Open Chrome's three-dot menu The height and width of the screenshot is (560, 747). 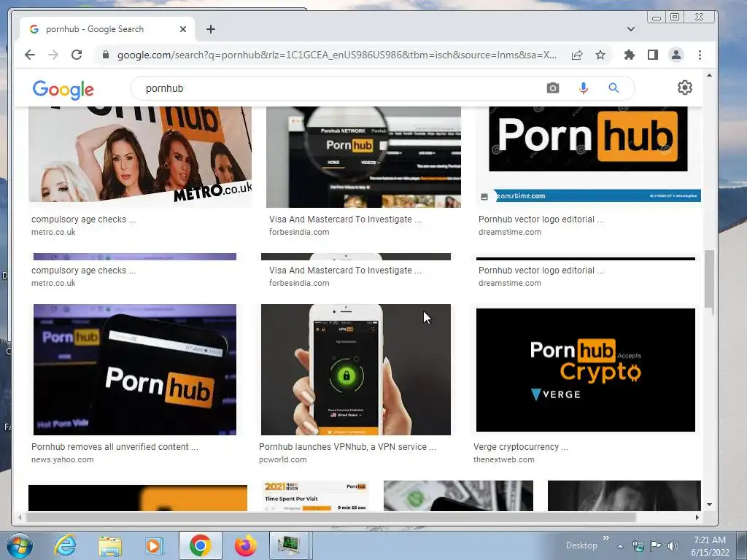pyautogui.click(x=700, y=55)
